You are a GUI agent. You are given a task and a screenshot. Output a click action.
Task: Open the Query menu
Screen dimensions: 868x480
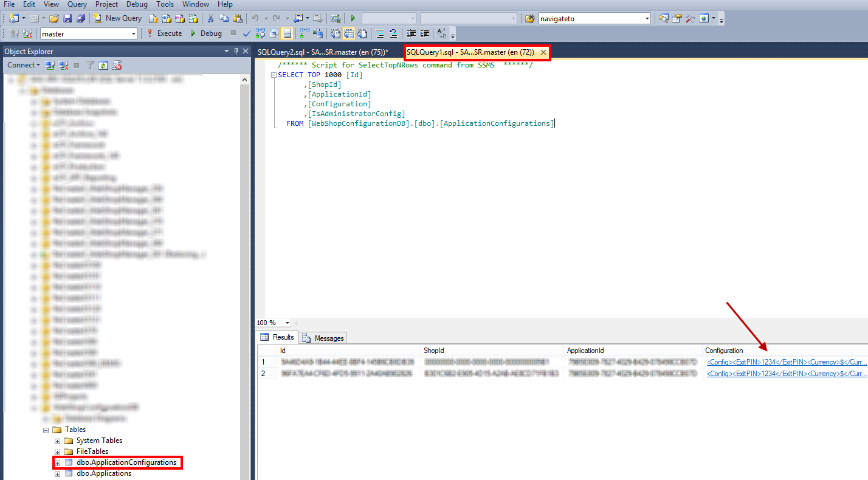click(77, 4)
